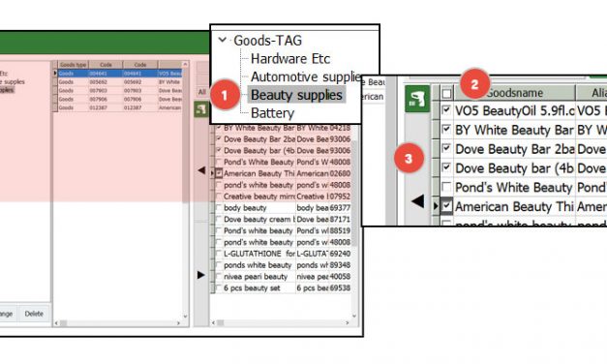The image size is (607, 364).
Task: Check the Pond's White Beauty checkbox
Action: [446, 187]
